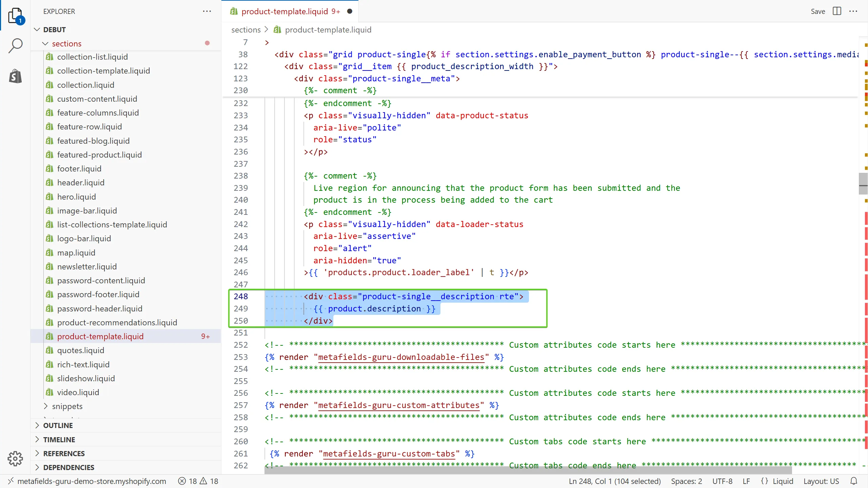Open Explorer views and more actions menu
Image resolution: width=868 pixels, height=488 pixels.
coord(207,12)
